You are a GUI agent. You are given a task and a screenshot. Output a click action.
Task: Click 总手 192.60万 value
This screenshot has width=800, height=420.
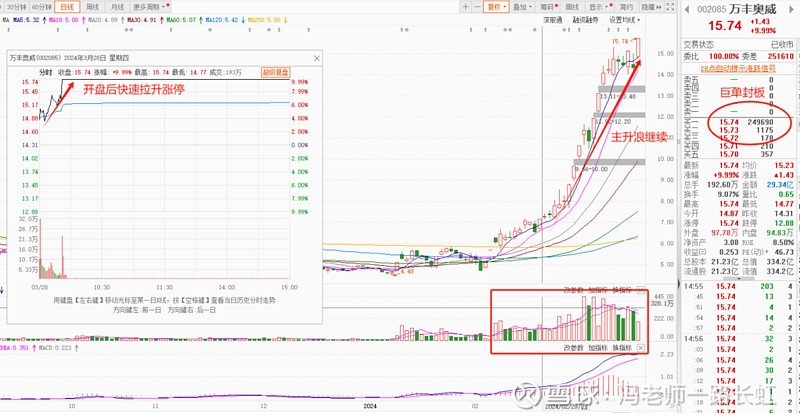(x=722, y=185)
